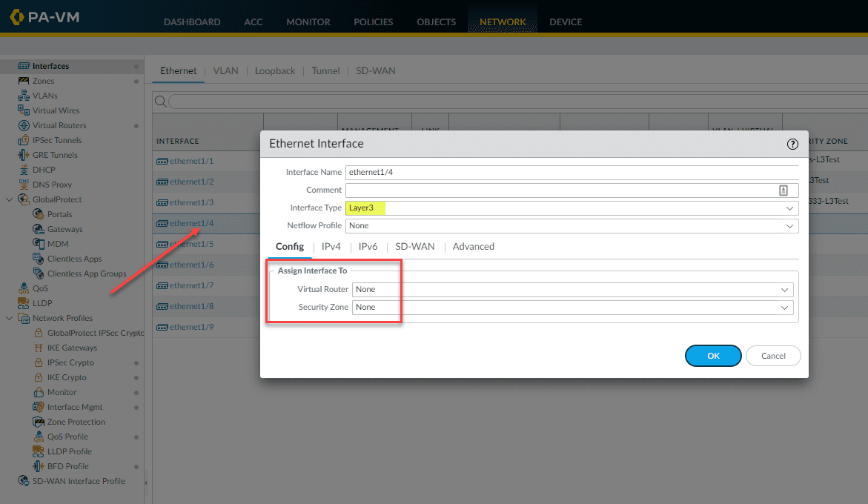Collapse the GlobalProtect tree section
The height and width of the screenshot is (504, 868).
tap(9, 199)
